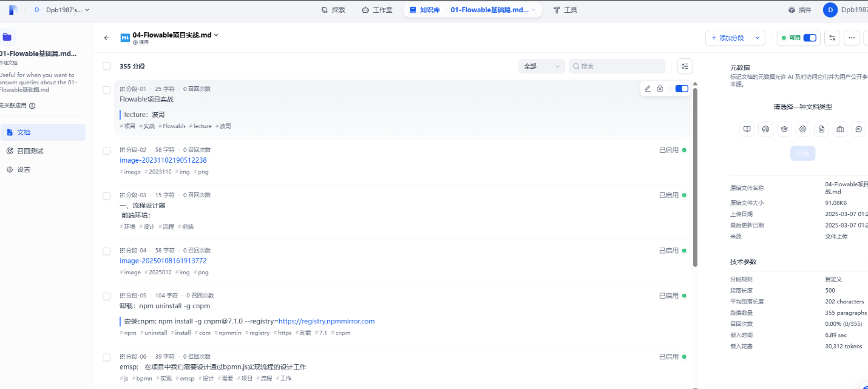Check the checkbox for 分段-01
Viewport: 868px width, 389px height.
107,89
